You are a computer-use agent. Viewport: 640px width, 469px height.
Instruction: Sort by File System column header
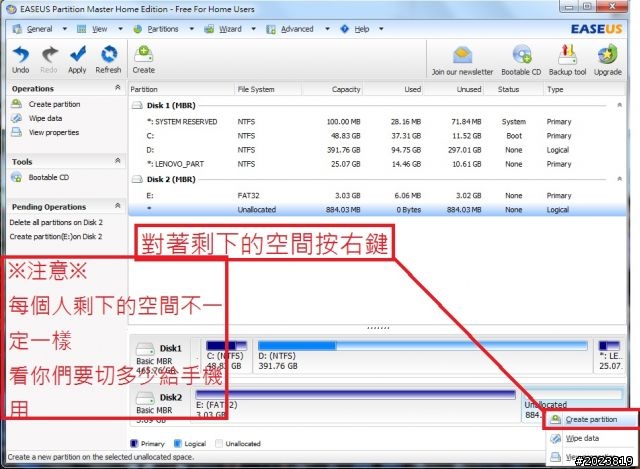(268, 89)
